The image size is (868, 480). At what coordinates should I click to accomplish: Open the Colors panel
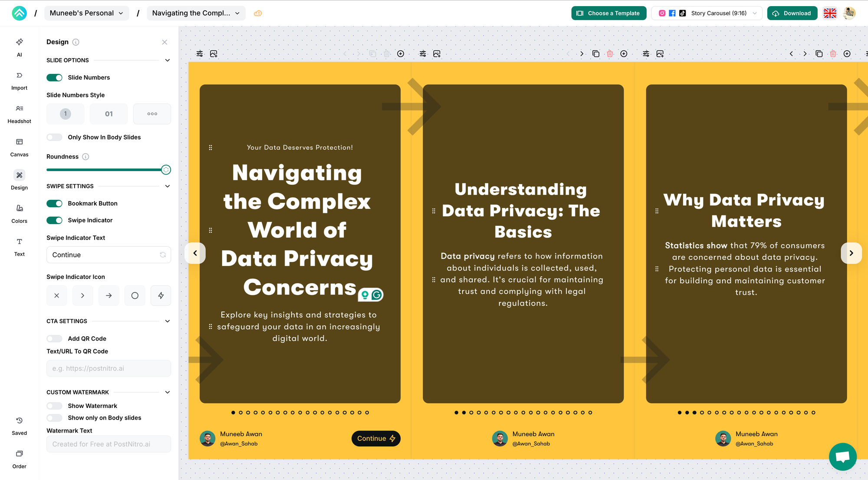[19, 214]
